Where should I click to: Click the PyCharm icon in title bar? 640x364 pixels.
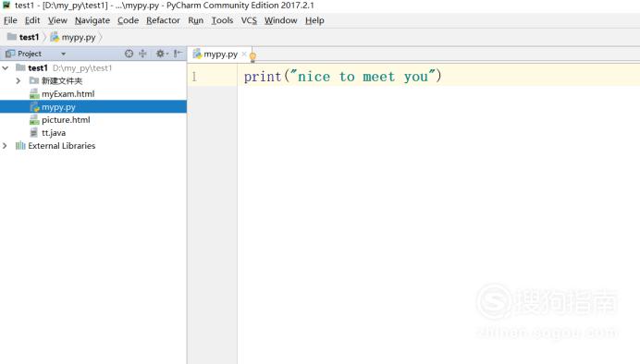coord(6,6)
